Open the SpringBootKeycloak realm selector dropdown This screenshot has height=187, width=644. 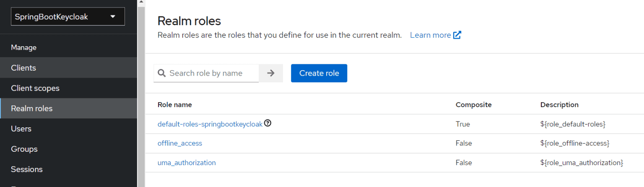(68, 17)
